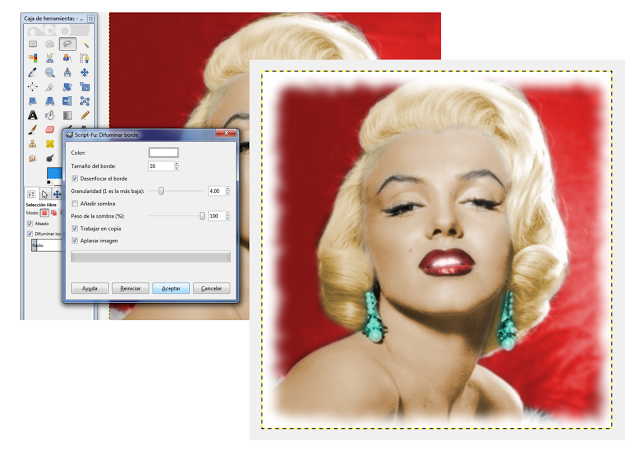Select the Flip tool
The width and height of the screenshot is (640, 453).
[68, 101]
